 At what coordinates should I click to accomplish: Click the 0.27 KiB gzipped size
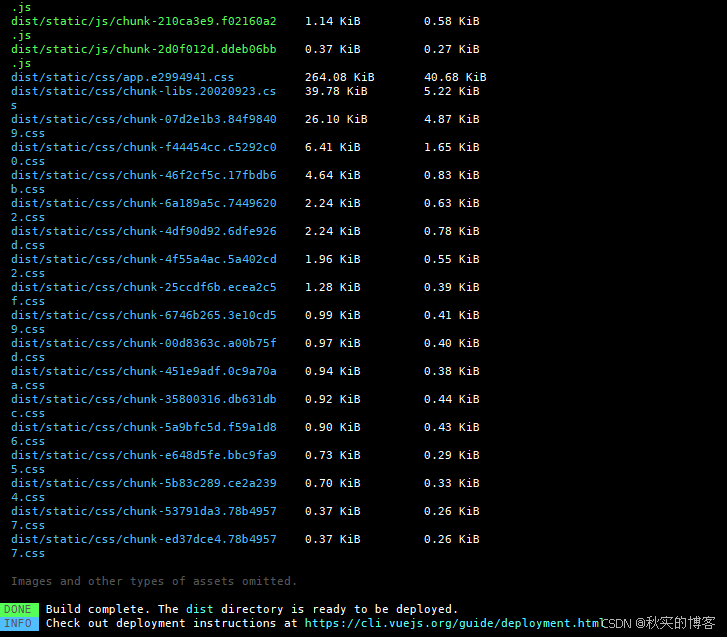point(452,49)
